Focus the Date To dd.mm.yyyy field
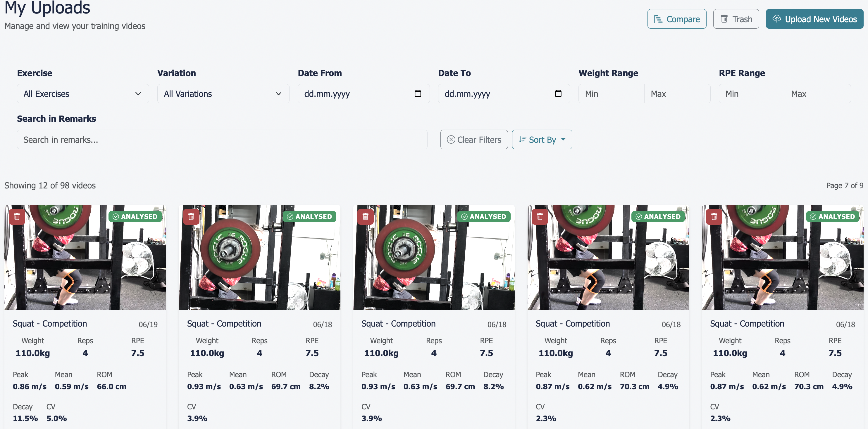Screen dimensions: 868x429 (504, 94)
